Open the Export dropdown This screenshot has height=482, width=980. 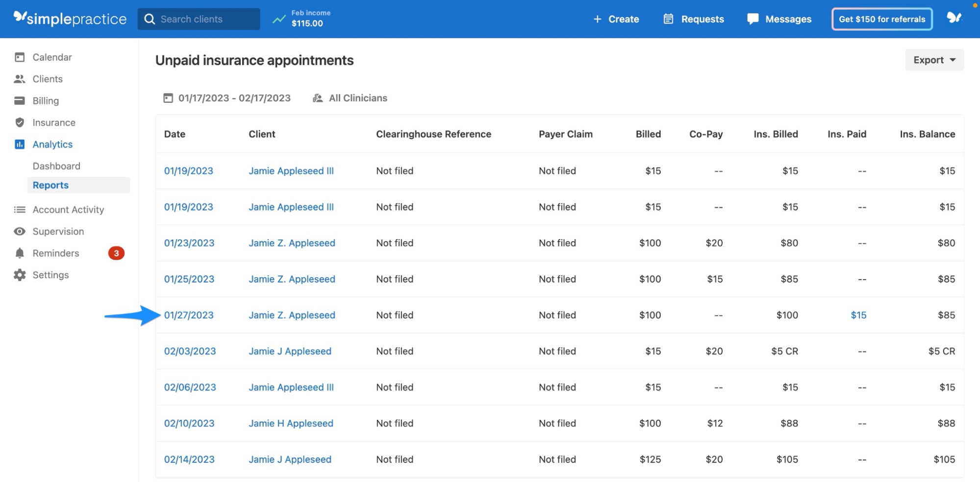933,59
